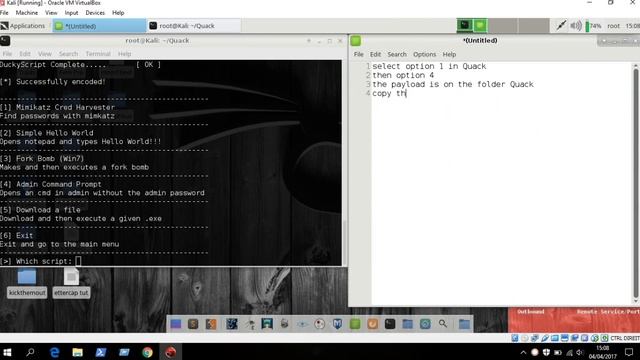Open the Terminal menu in the terminal window
Viewport: 640px width, 360px height.
(98, 54)
